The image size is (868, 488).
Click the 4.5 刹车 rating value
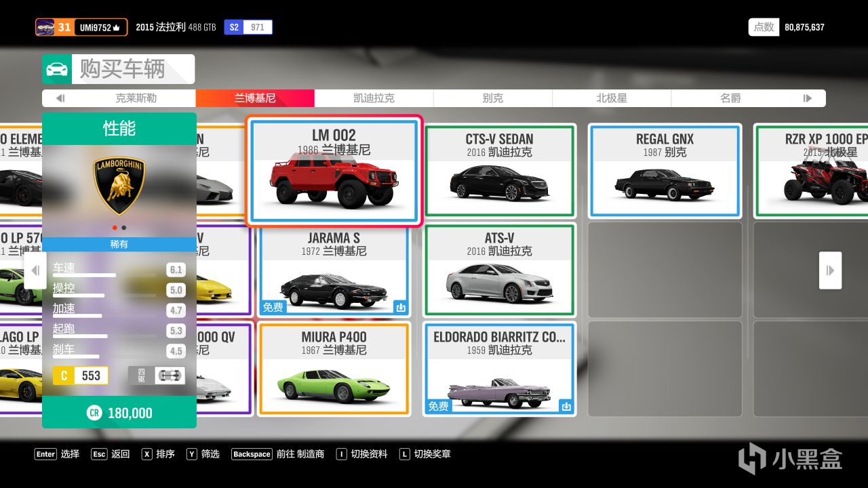point(176,351)
